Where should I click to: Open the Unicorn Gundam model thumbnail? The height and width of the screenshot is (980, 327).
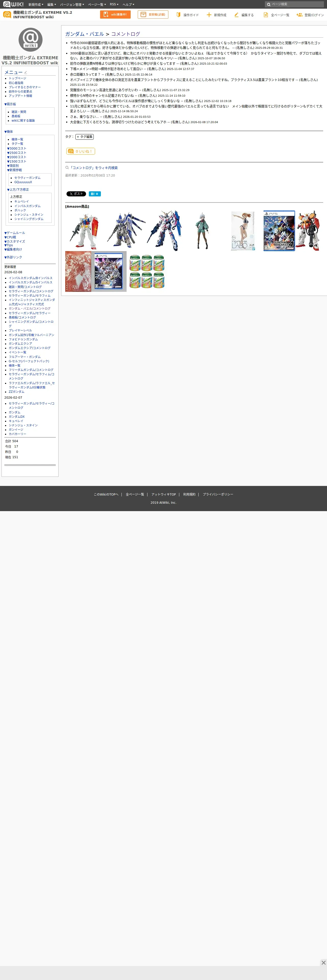click(x=164, y=230)
